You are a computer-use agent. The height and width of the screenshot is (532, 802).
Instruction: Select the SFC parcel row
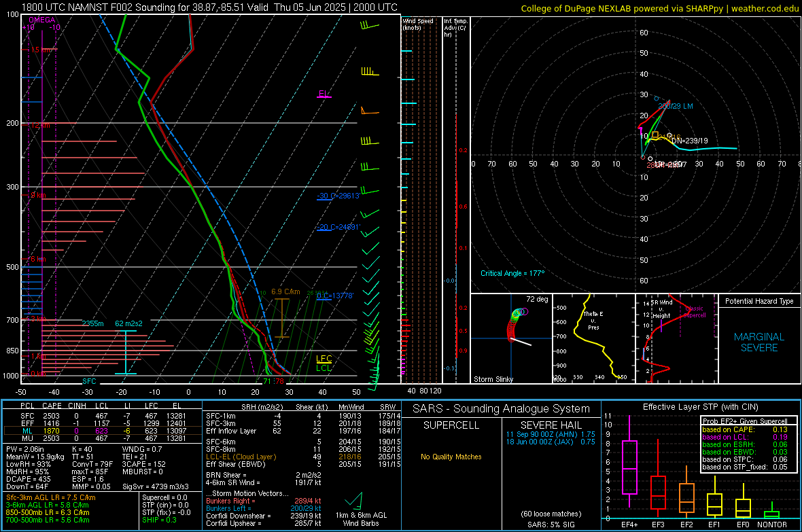point(103,416)
